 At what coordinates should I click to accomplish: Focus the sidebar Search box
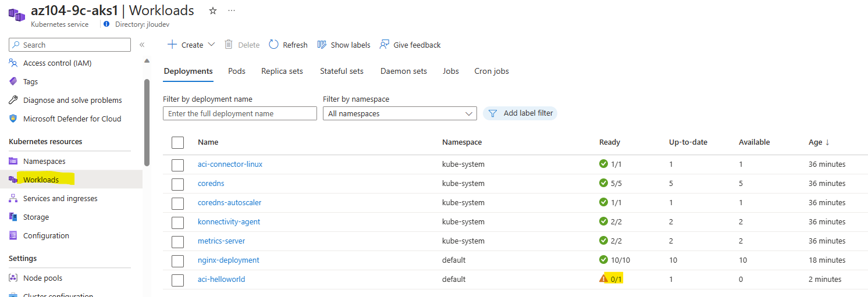pos(70,45)
